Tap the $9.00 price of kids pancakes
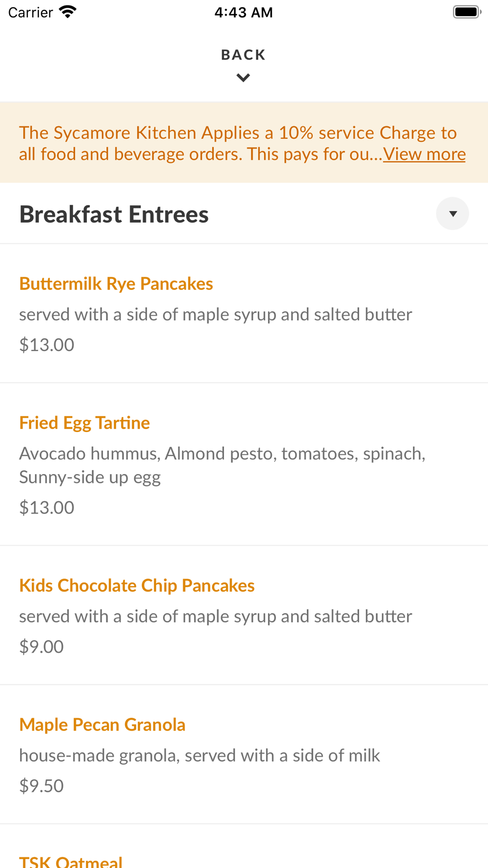Screen dimensions: 488x868 click(41, 646)
